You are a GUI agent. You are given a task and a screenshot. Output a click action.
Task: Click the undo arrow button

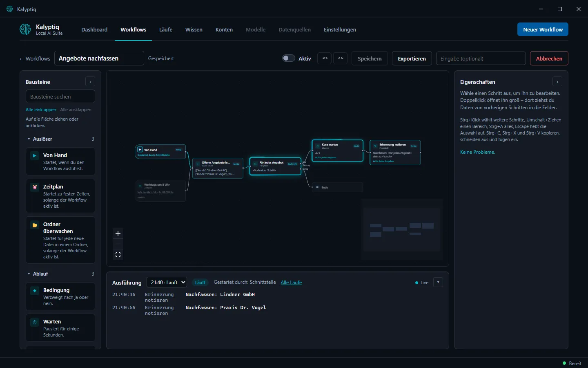pos(325,58)
